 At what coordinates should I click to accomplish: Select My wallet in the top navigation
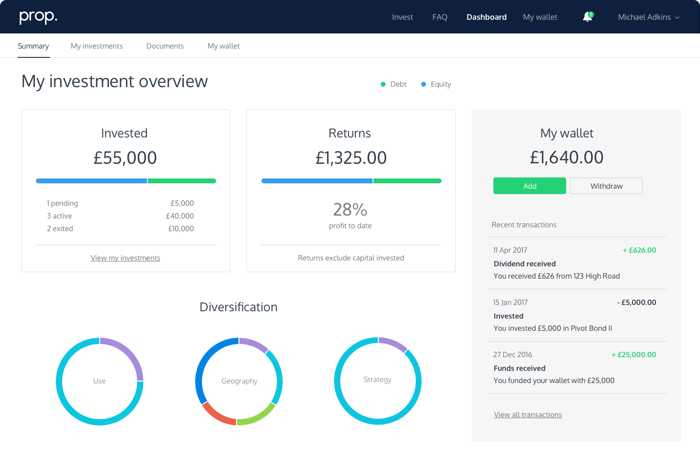click(x=541, y=17)
